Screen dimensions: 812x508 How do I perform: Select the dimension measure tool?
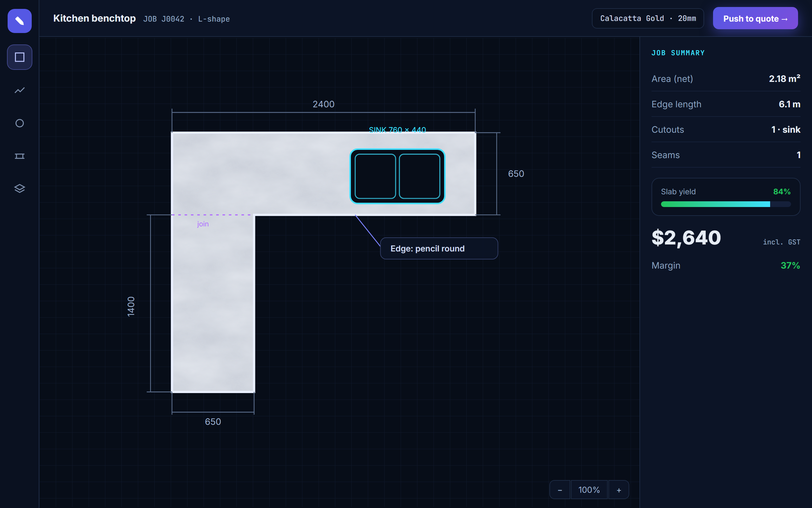19,156
